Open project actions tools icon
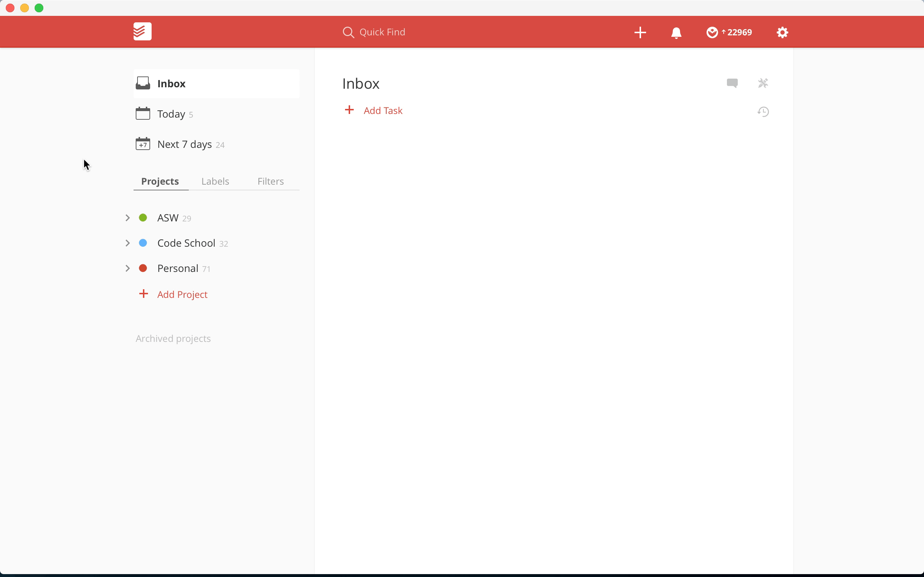924x577 pixels. (763, 83)
